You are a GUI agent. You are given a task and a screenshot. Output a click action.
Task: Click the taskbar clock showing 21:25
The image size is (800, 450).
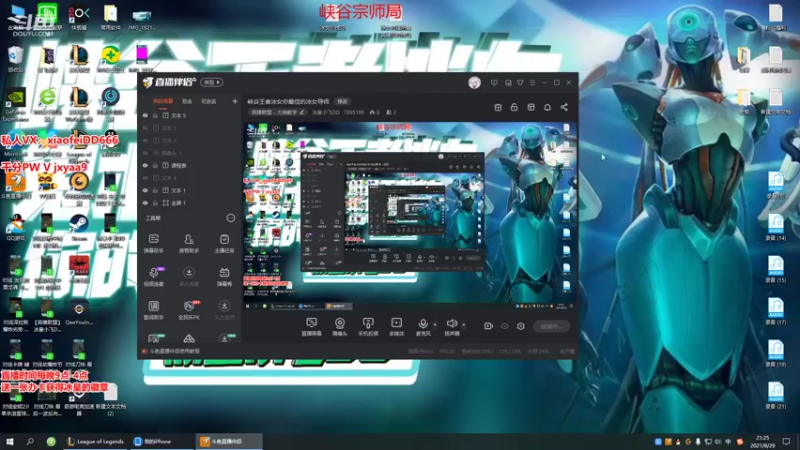(x=762, y=441)
